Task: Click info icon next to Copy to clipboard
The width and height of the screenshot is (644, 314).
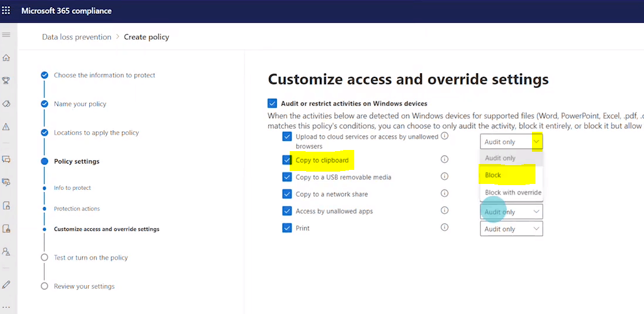Action: tap(444, 159)
